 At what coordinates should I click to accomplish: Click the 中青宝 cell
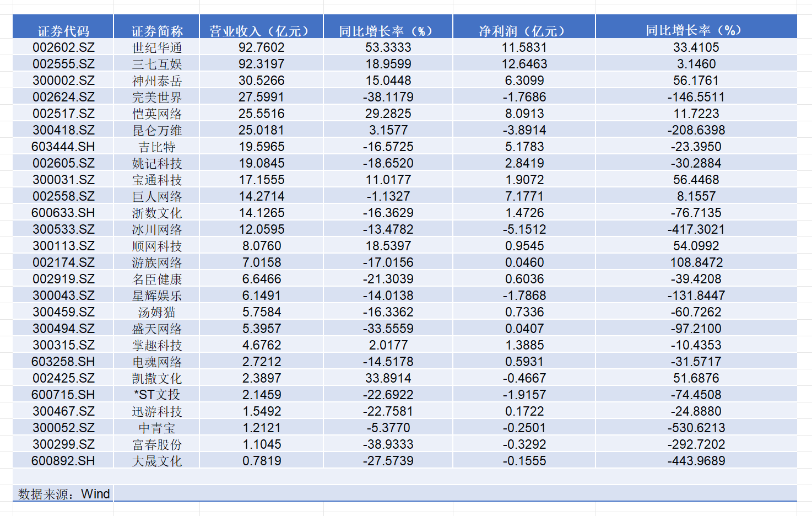[x=157, y=428]
